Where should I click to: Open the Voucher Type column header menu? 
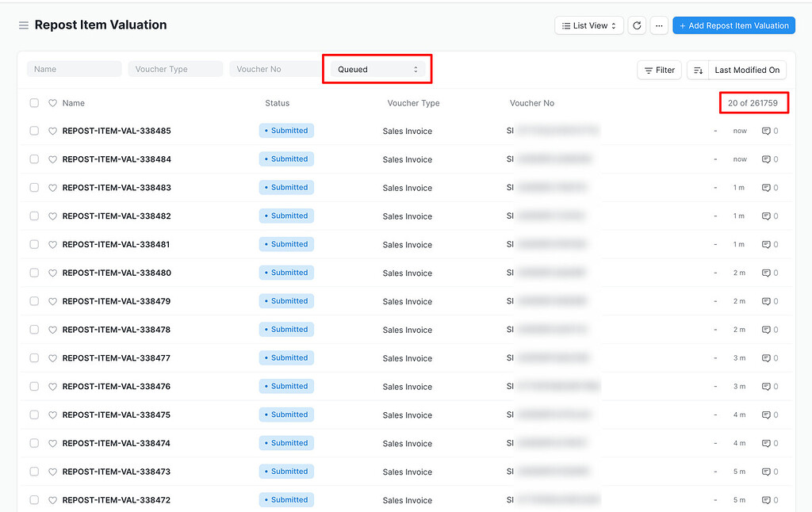coord(413,103)
